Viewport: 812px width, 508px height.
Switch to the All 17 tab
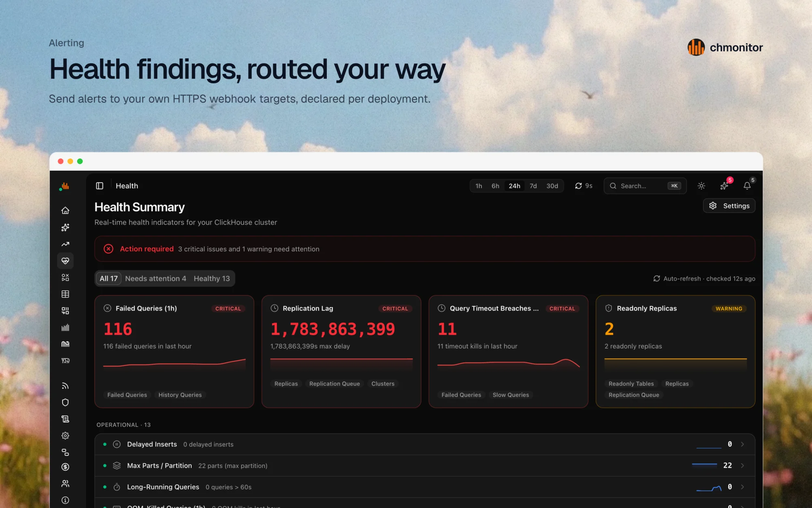pyautogui.click(x=109, y=278)
